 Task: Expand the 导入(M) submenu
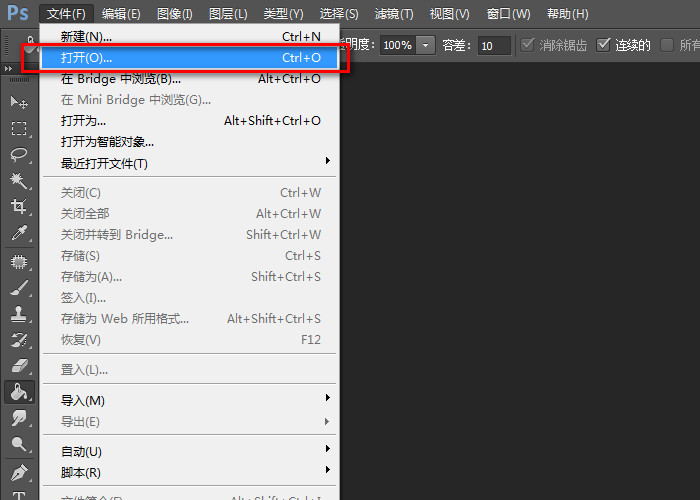189,400
